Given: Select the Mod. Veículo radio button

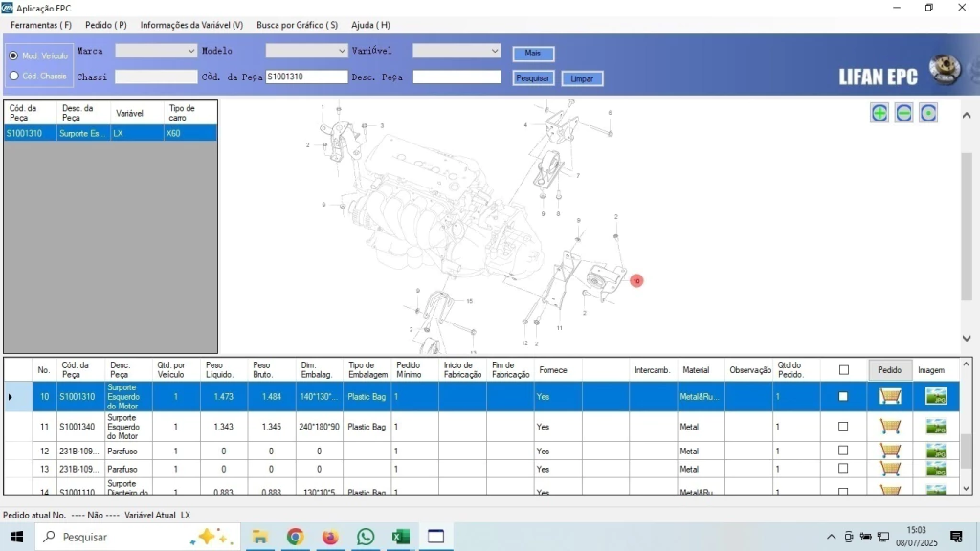Looking at the screenshot, I should pyautogui.click(x=13, y=55).
